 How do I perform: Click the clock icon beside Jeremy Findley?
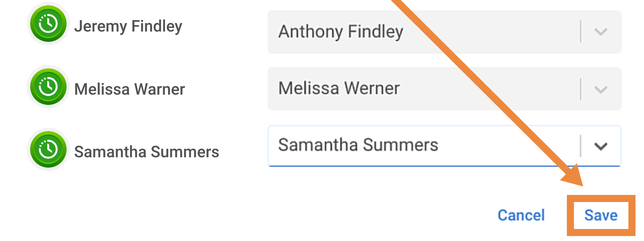48,24
